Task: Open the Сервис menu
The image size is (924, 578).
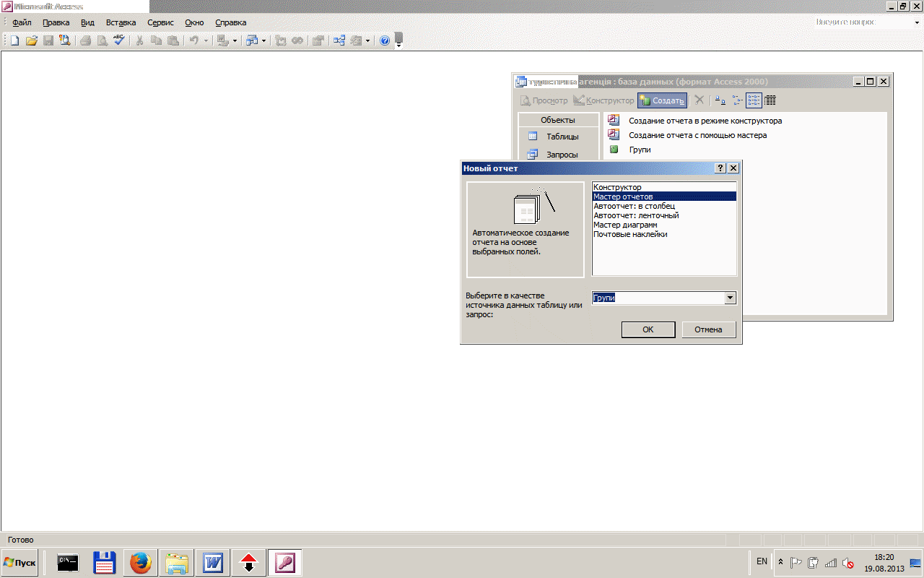Action: tap(160, 22)
